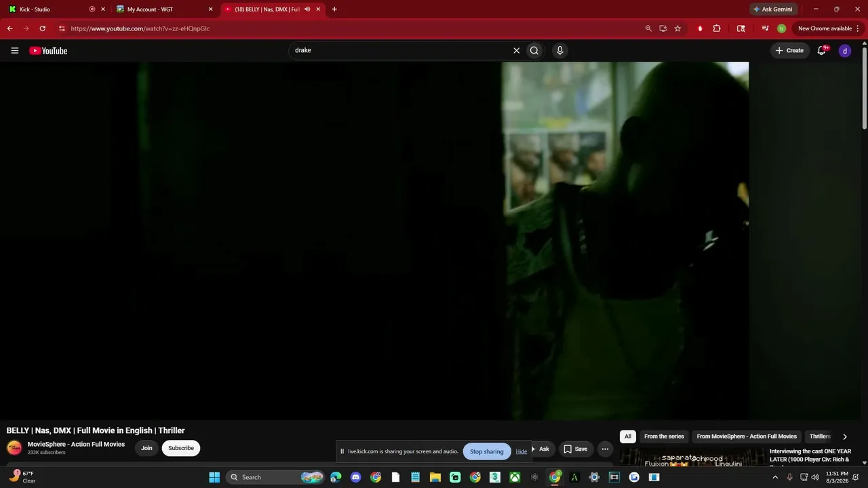Click the taskbar Search box
This screenshot has width=868, height=488.
pos(275,477)
